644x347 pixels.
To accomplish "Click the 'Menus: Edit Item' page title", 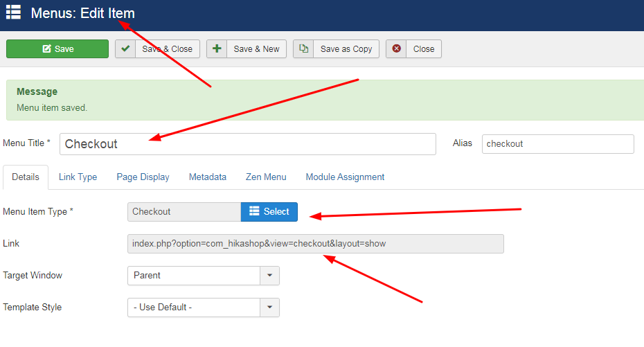I will [82, 13].
